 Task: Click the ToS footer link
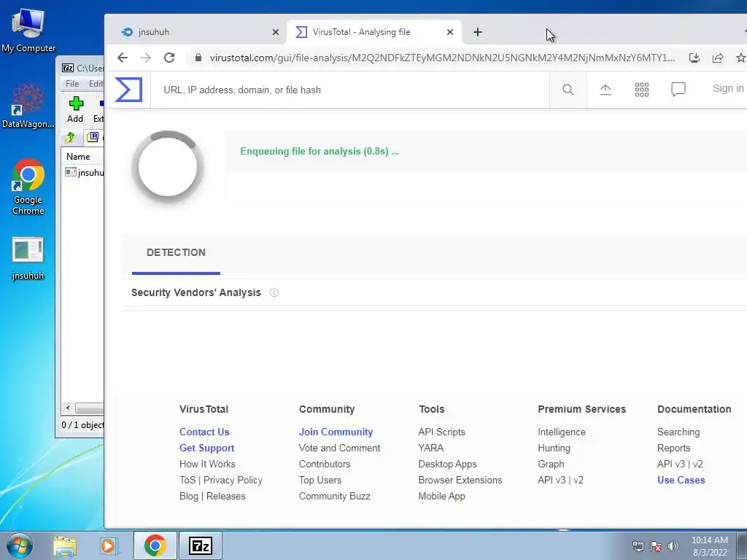click(187, 480)
